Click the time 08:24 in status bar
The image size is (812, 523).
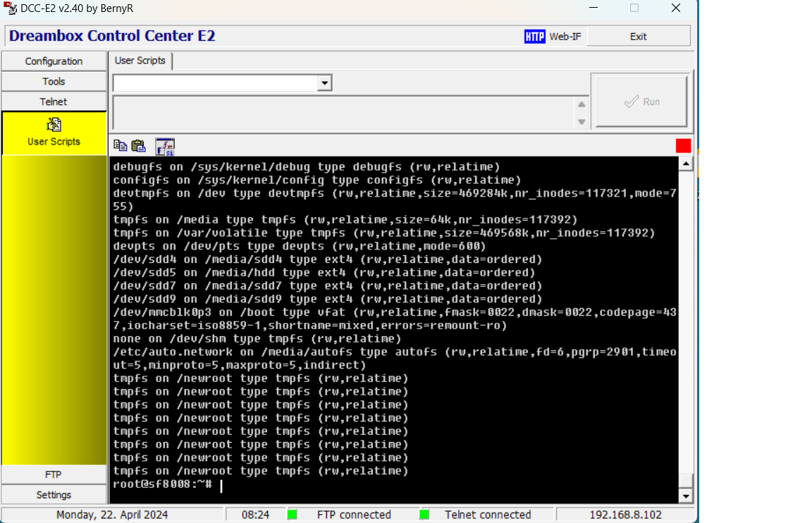[255, 515]
